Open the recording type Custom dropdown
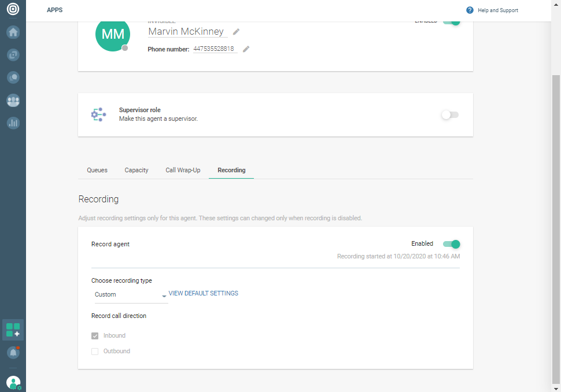 (130, 295)
